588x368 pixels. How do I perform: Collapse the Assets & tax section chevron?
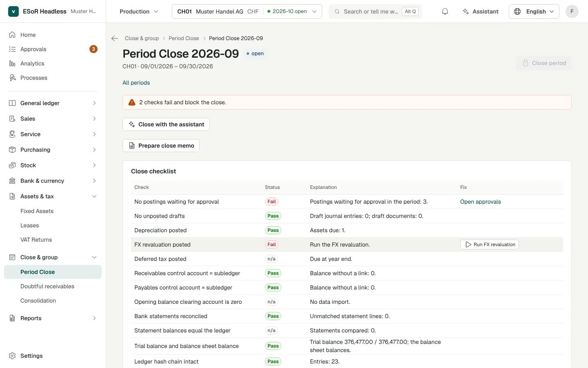click(x=94, y=196)
